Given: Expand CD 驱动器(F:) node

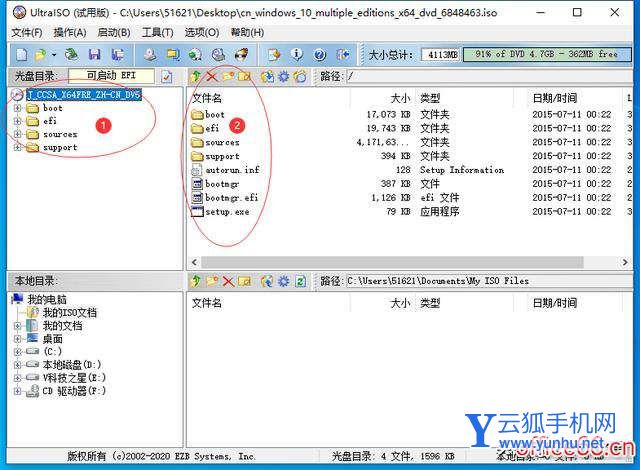Looking at the screenshot, I should coord(18,391).
